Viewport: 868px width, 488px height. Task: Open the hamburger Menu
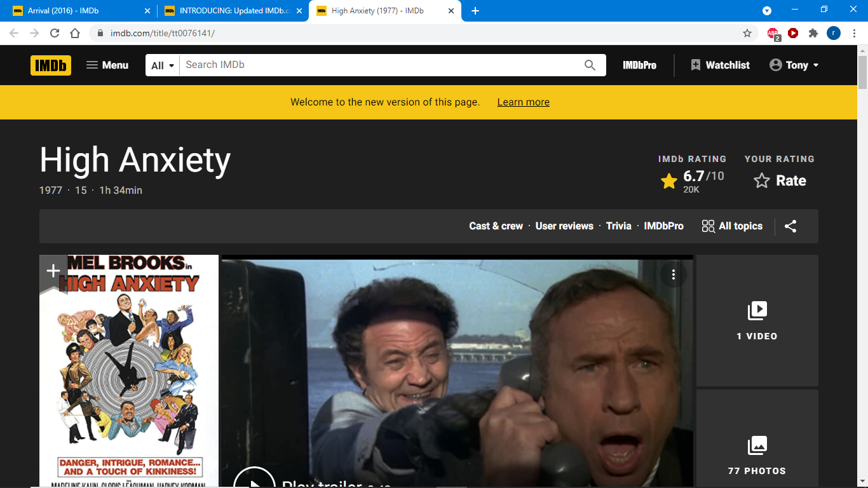pyautogui.click(x=107, y=65)
